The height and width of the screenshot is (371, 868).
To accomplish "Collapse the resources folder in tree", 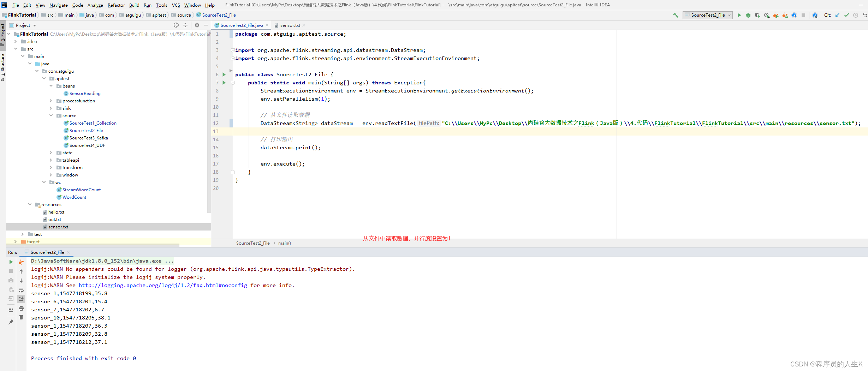I will click(30, 205).
